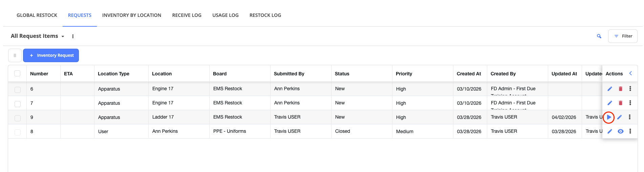Screen dimensions: 644x172
Task: Edit request number 6 with pencil icon
Action: 610,89
